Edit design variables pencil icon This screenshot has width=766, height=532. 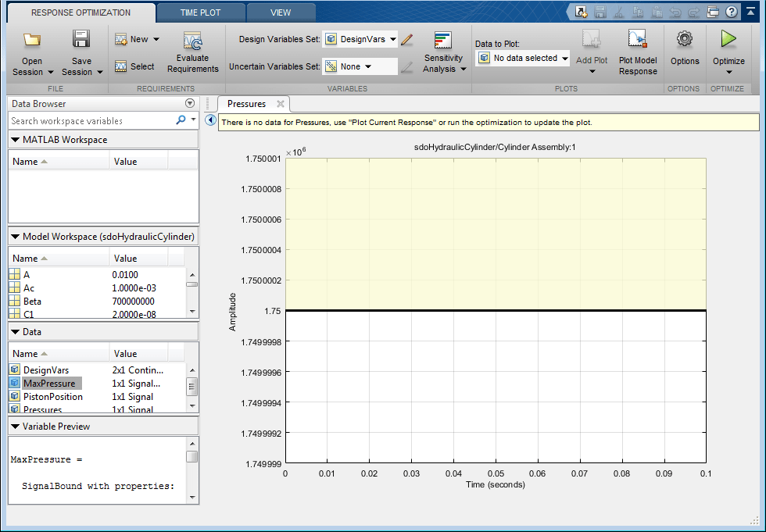(406, 39)
